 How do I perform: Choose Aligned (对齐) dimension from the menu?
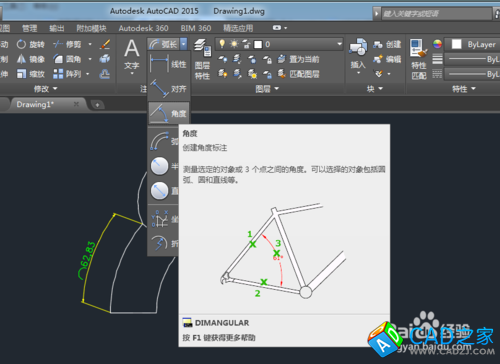pos(169,88)
